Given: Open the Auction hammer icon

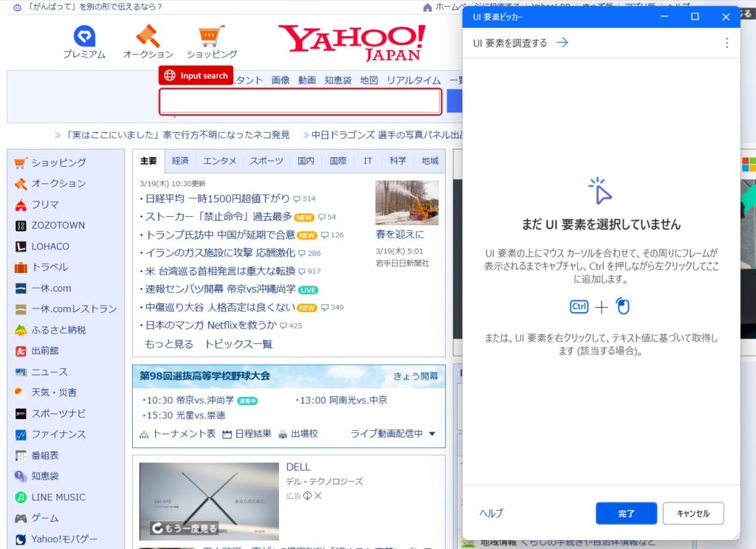Looking at the screenshot, I should click(148, 36).
